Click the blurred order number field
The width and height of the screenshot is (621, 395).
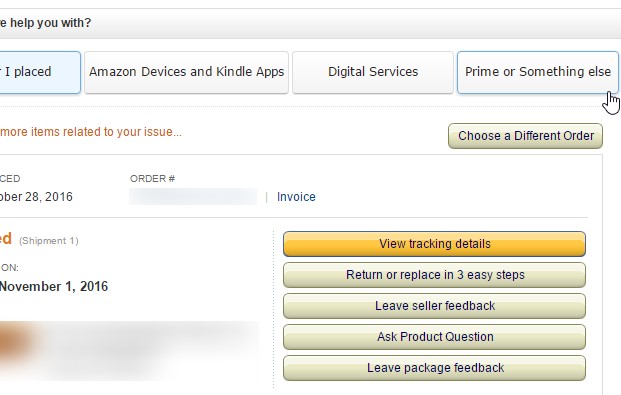click(x=193, y=197)
